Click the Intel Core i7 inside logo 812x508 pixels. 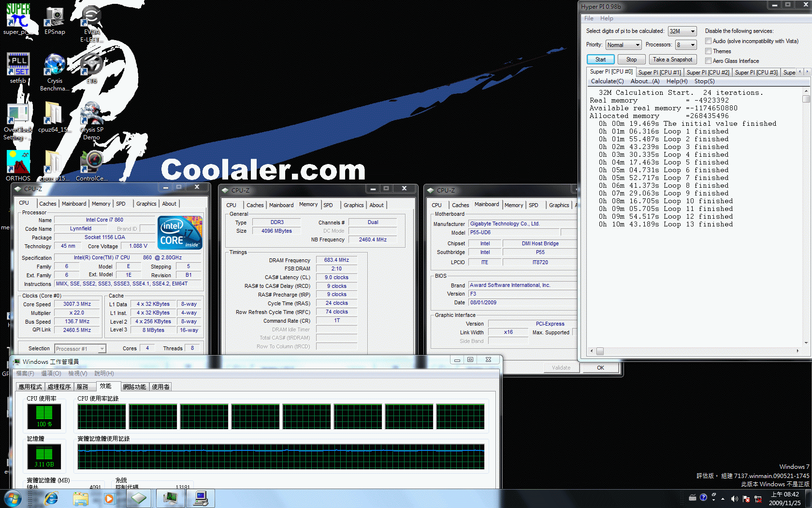pyautogui.click(x=180, y=233)
